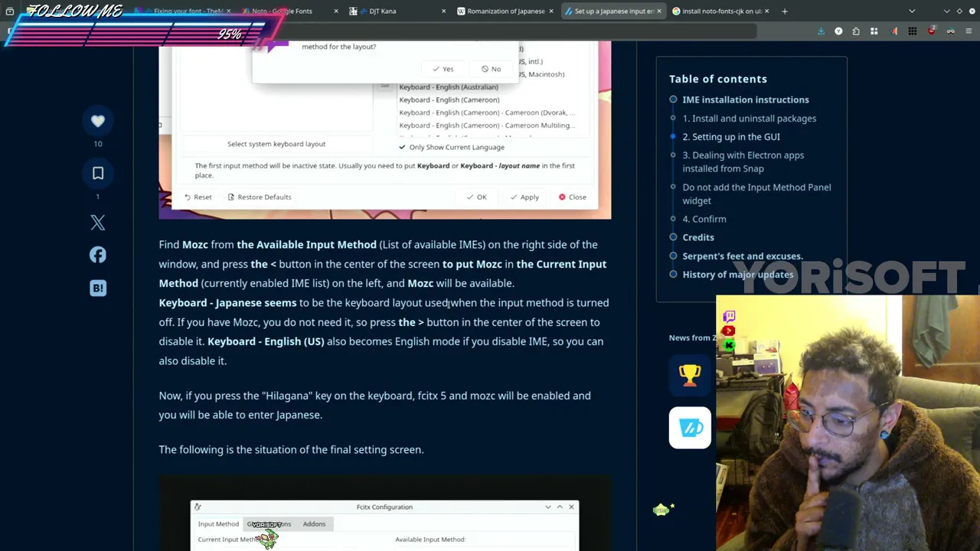This screenshot has width=980, height=551.
Task: Jump to IME installation instructions section
Action: coord(746,99)
